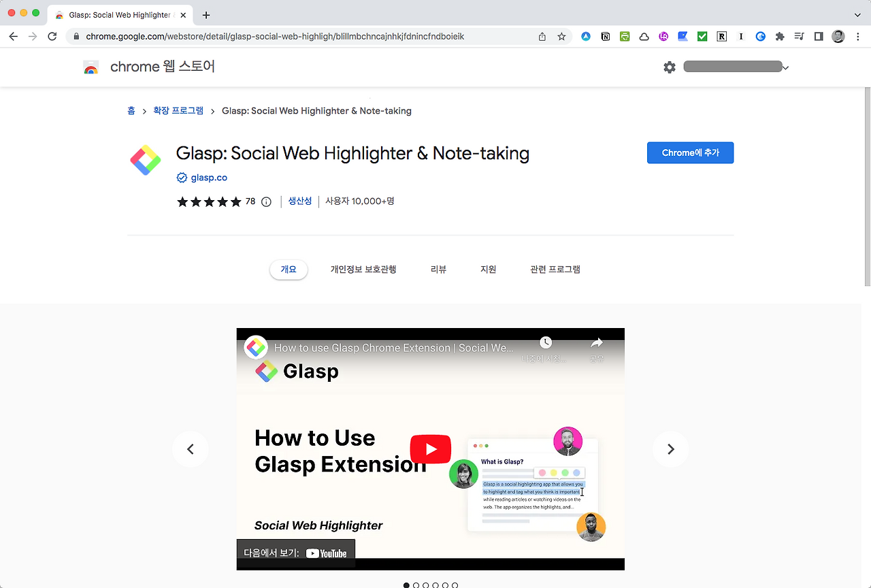Open the cloud outline extension icon
Viewport: 871px width, 588px height.
click(x=644, y=37)
